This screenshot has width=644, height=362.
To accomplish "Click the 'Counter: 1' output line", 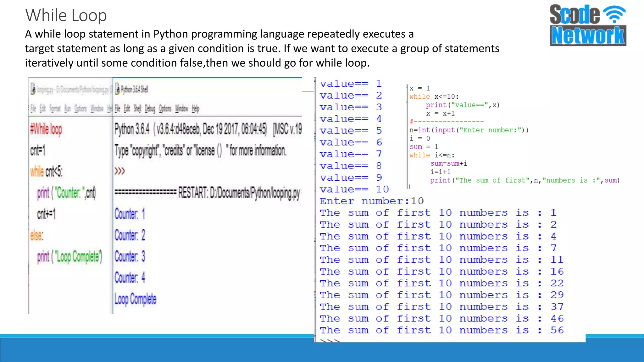I will (x=130, y=214).
